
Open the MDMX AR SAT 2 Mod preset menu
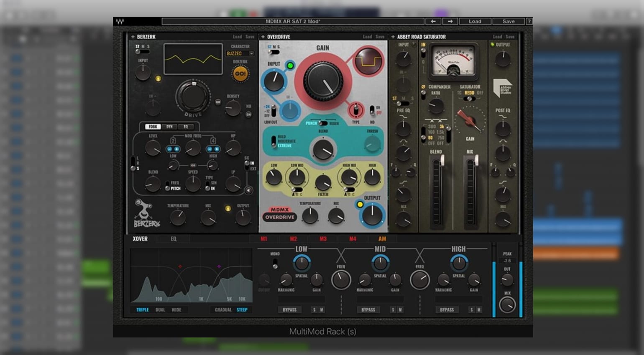[293, 21]
